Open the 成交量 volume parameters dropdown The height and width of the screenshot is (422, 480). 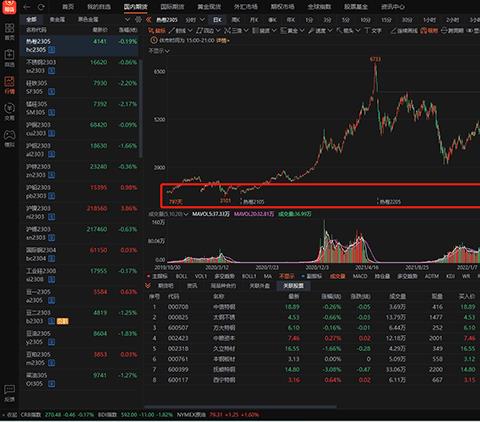tap(168, 214)
